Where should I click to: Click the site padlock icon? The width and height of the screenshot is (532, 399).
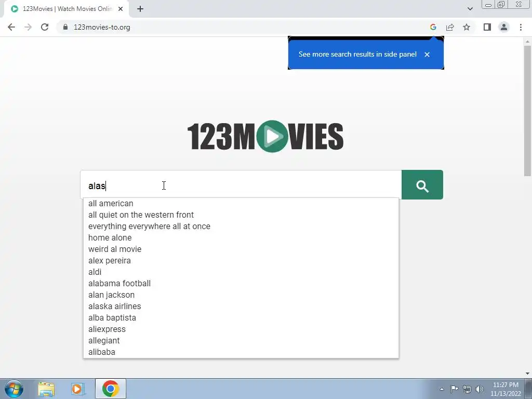(65, 27)
